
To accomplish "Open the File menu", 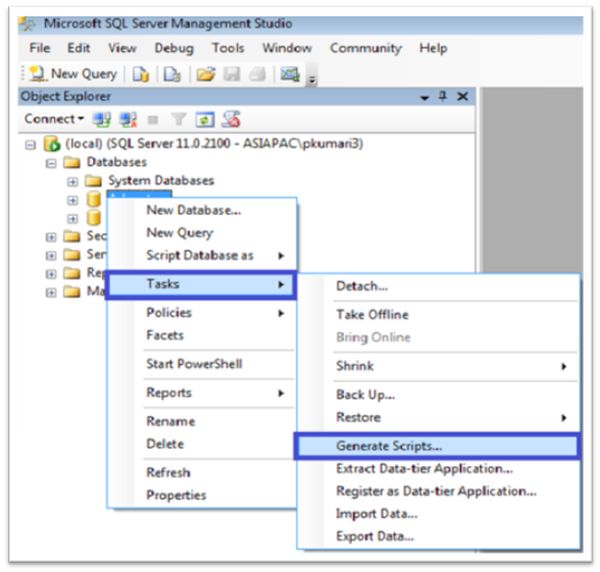I will click(x=40, y=48).
